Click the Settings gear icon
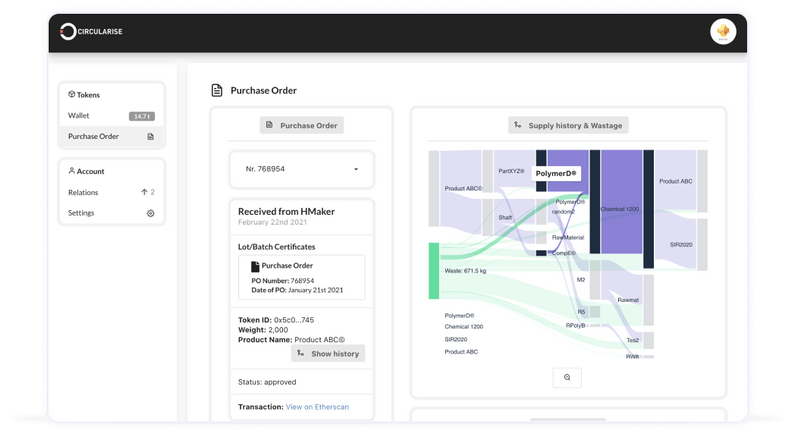 click(151, 213)
